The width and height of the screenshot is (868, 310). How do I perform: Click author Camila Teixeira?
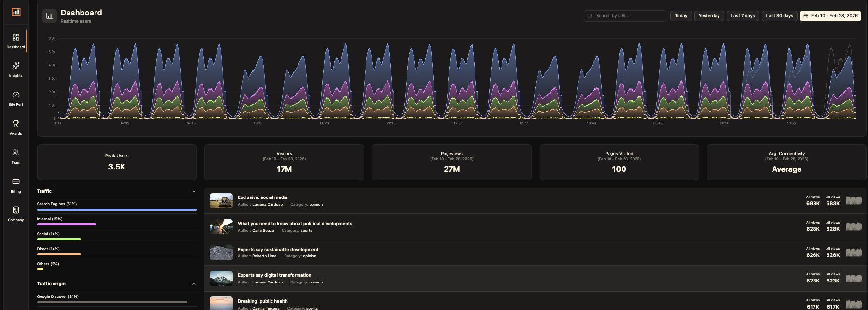(266, 308)
